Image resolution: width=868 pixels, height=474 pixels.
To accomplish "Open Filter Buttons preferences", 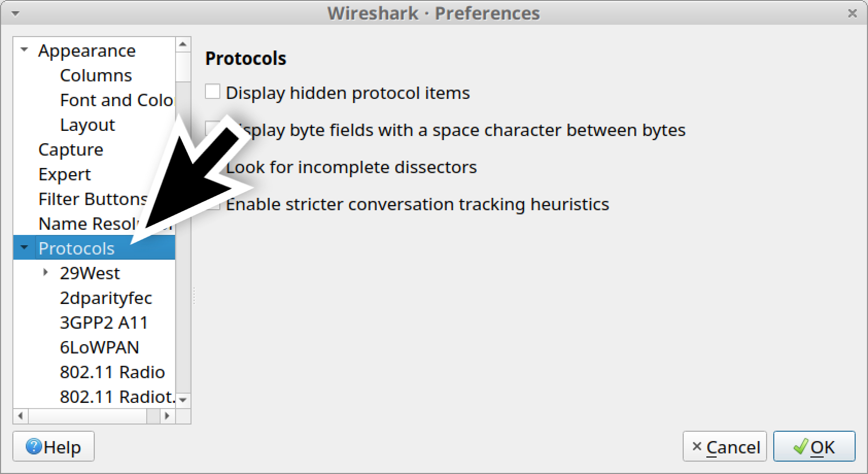I will coord(92,199).
